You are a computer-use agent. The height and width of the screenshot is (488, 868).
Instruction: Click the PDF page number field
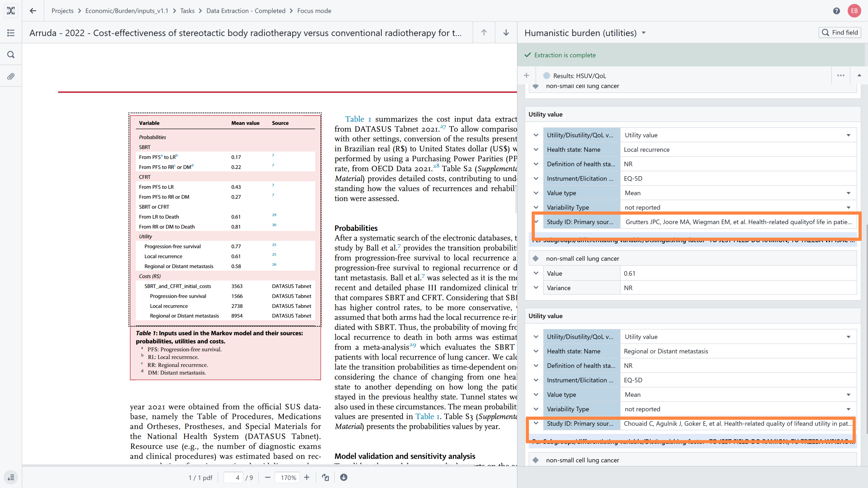tap(233, 478)
